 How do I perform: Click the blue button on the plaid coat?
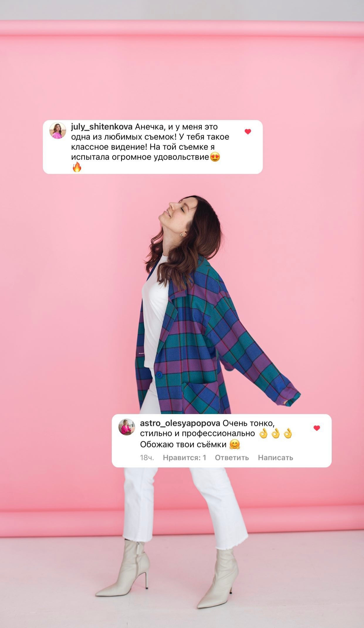tap(159, 374)
